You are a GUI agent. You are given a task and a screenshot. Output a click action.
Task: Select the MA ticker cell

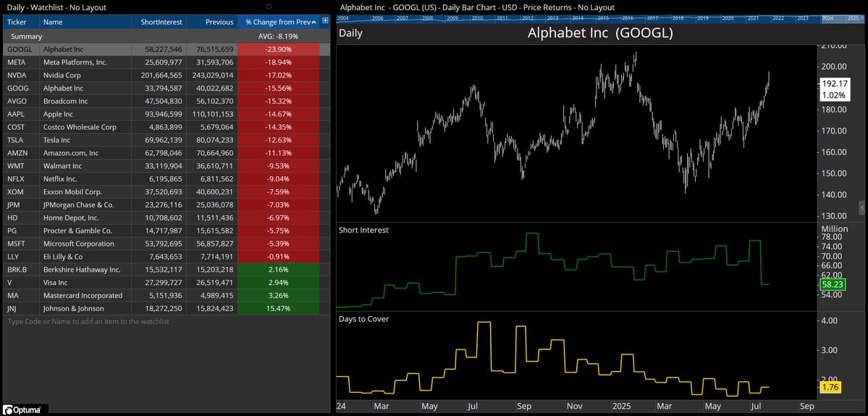tap(21, 296)
